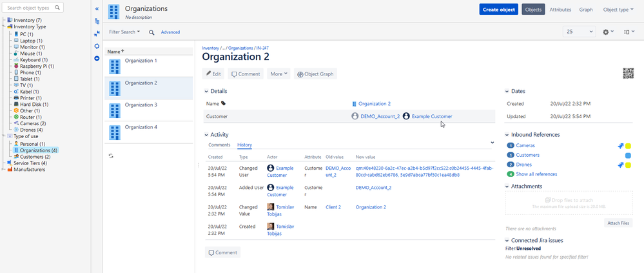Open the 25 results per page dropdown
This screenshot has height=273, width=644.
[579, 32]
